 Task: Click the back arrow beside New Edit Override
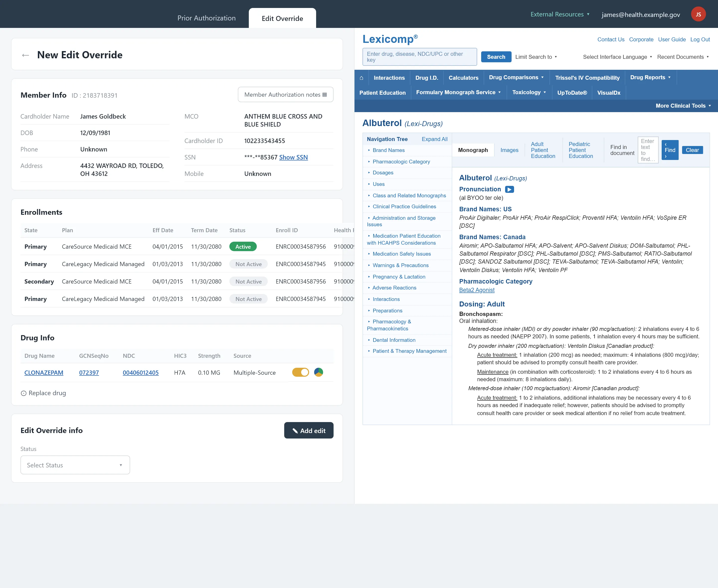25,55
